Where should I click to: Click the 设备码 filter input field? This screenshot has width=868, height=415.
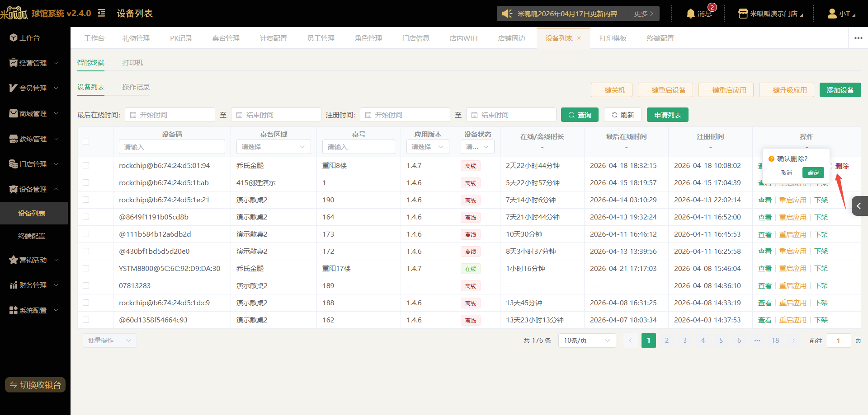click(172, 147)
